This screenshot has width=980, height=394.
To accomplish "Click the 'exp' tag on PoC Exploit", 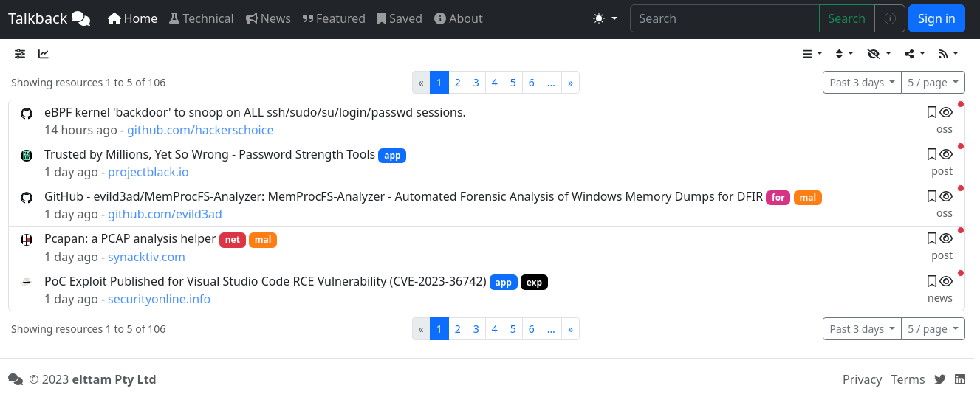I will pyautogui.click(x=534, y=283).
